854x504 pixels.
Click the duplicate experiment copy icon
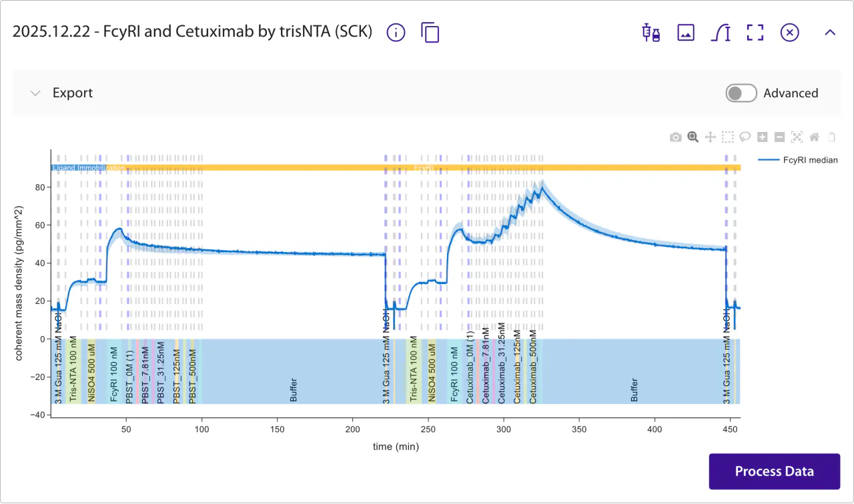430,32
